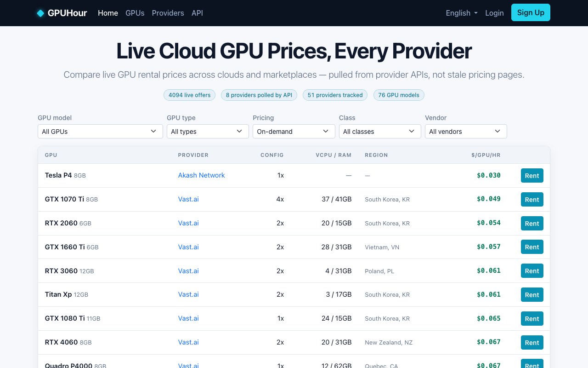Click the 'Live Cloud GPU Prices, Every Provider' heading

point(294,51)
